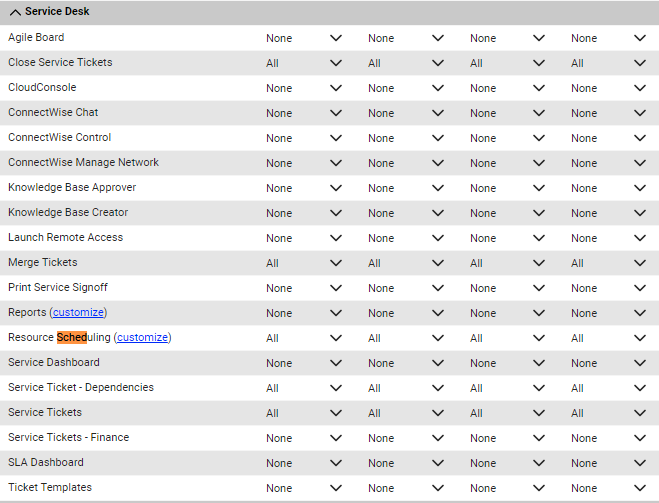
Task: Click the Ticket Templates label
Action: 50,487
